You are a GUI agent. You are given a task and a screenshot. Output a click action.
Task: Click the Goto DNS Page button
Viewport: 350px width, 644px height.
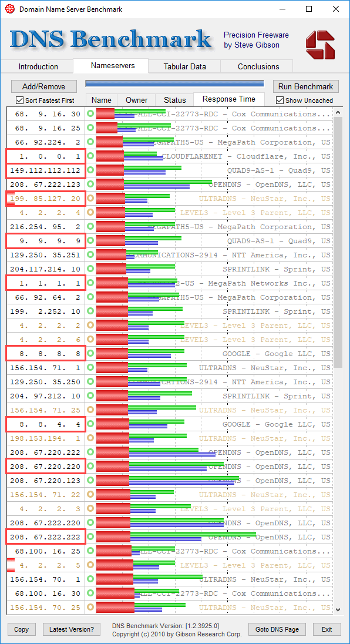tap(278, 629)
